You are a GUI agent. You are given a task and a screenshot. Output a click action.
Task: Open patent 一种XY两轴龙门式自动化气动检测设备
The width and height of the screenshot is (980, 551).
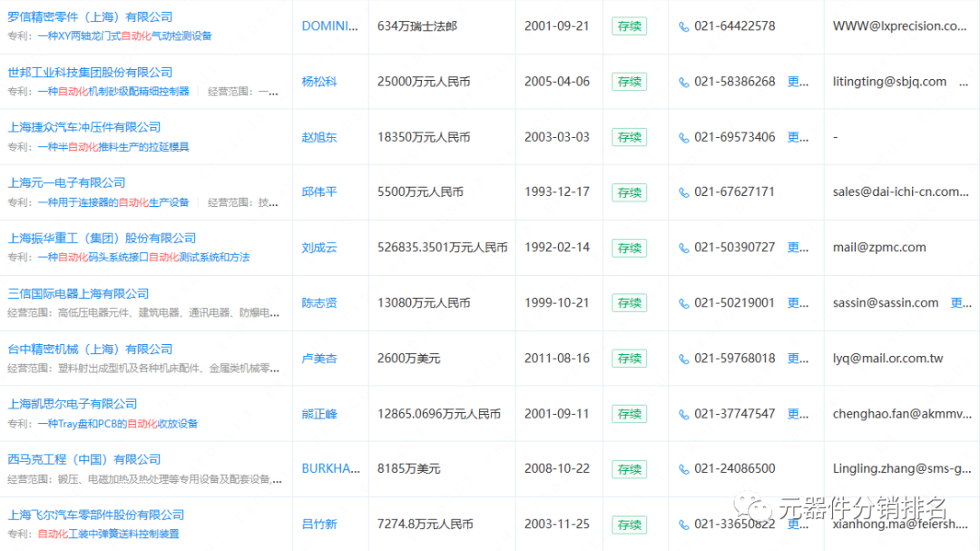click(124, 36)
